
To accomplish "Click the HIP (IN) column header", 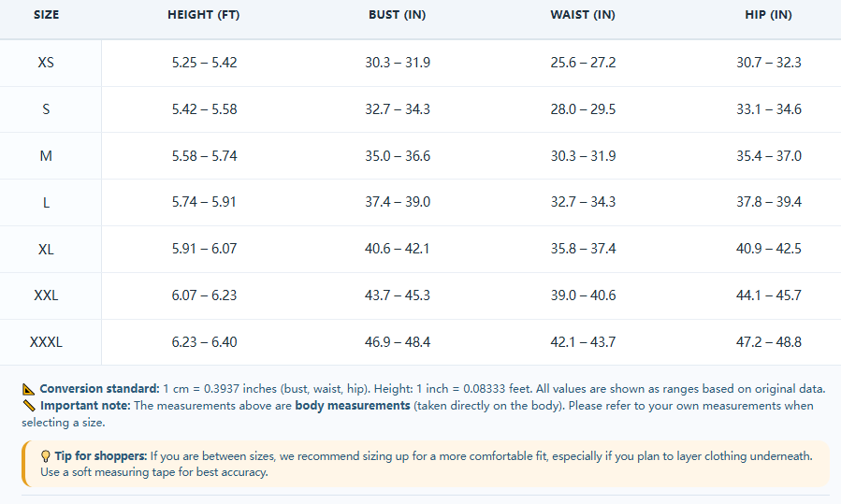I will 769,15.
